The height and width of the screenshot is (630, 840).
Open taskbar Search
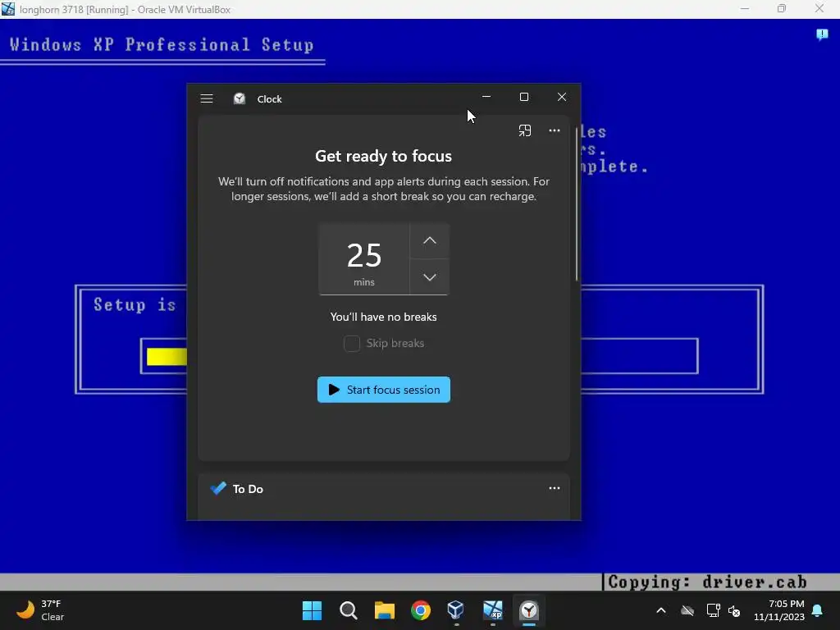click(348, 610)
